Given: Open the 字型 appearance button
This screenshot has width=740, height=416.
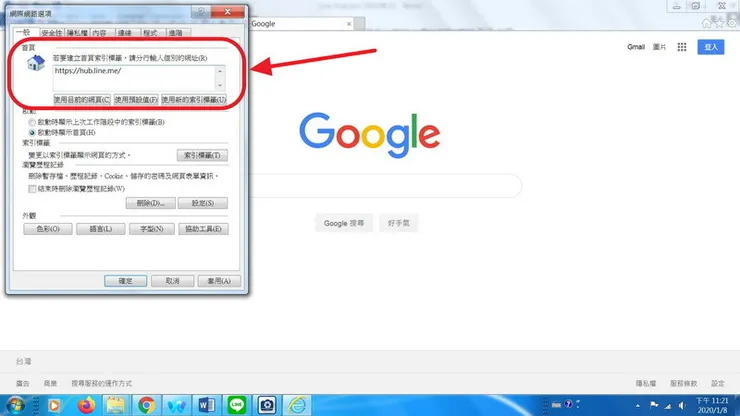Looking at the screenshot, I should (x=151, y=229).
